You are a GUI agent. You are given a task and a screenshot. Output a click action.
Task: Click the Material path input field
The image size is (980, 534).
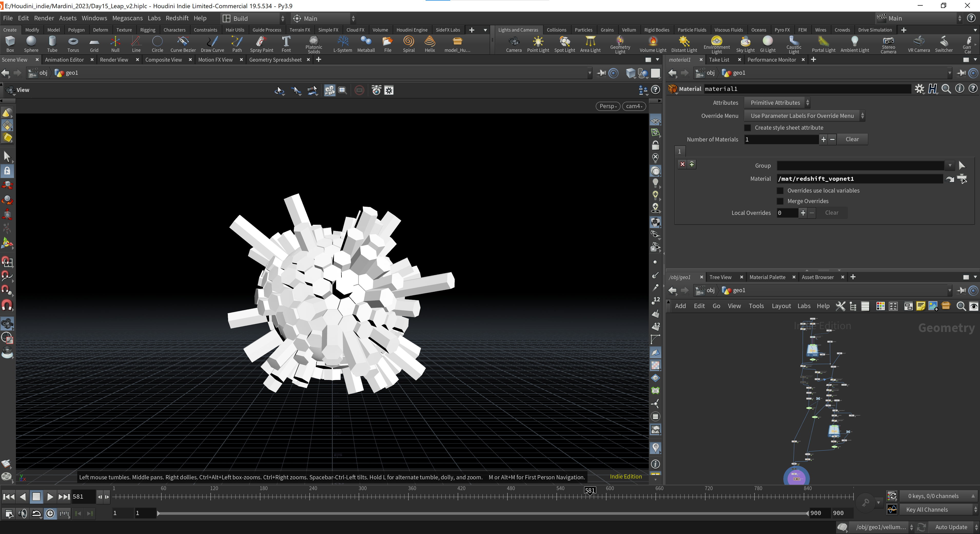coord(860,179)
